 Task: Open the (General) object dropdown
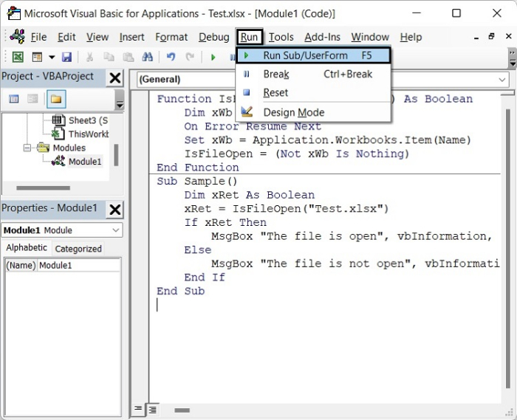click(186, 80)
